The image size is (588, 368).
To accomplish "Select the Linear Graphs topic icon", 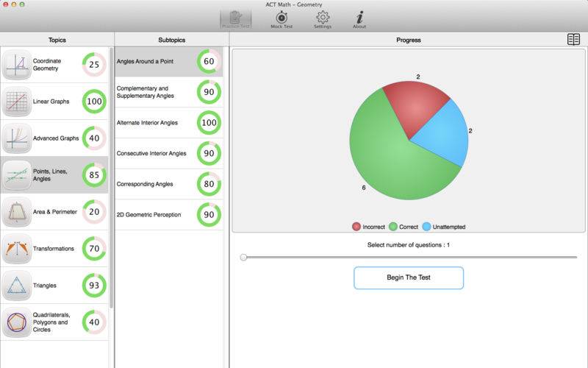I will tap(16, 102).
